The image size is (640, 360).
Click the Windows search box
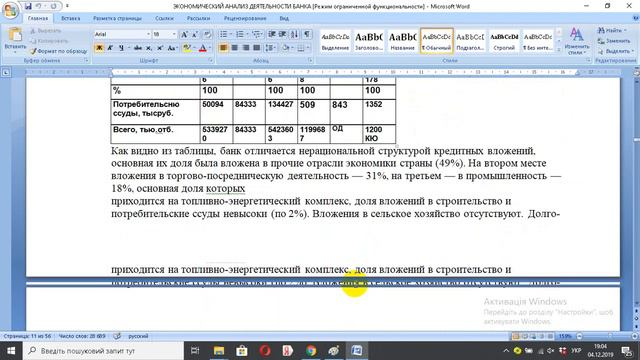tap(103, 351)
